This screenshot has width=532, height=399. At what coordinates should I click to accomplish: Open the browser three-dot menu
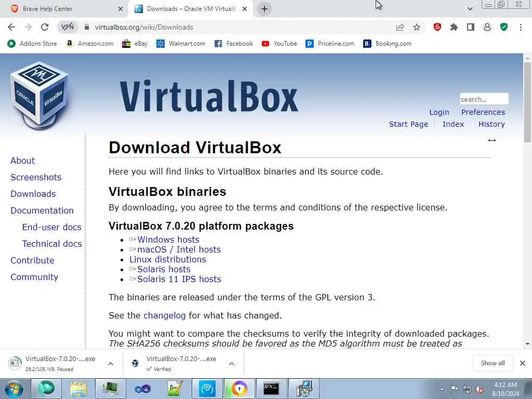521,27
